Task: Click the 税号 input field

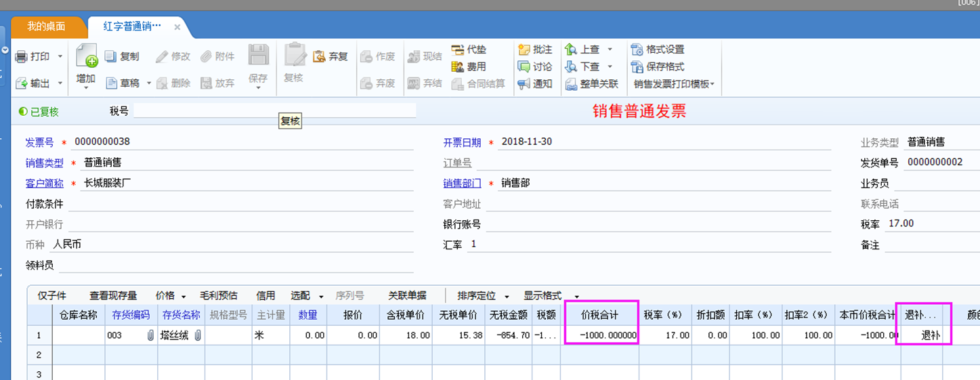Action: coord(274,110)
